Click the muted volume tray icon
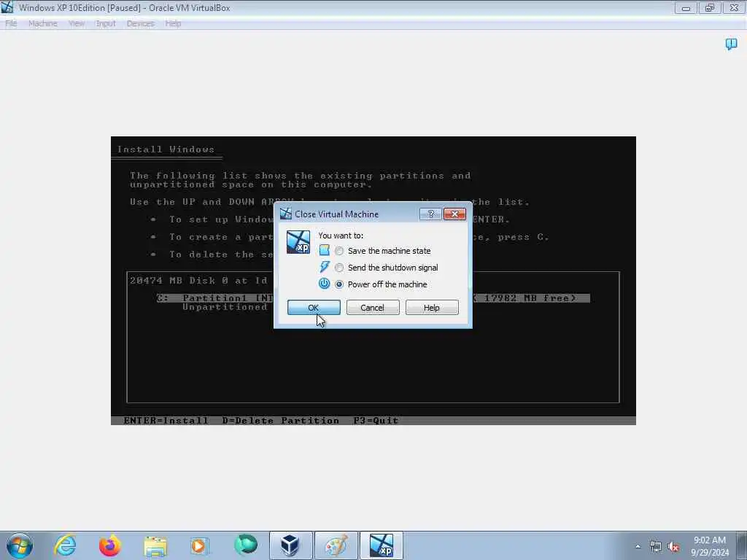This screenshot has height=560, width=747. (x=673, y=547)
